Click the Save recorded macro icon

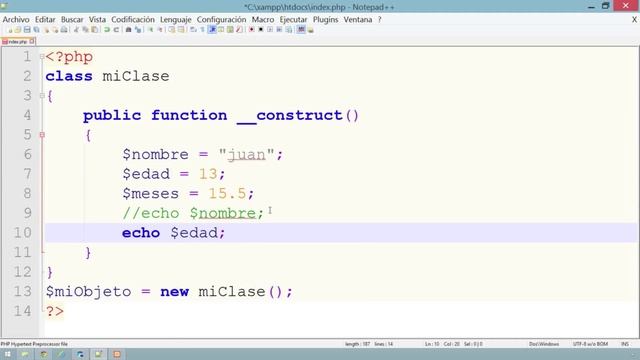289,30
